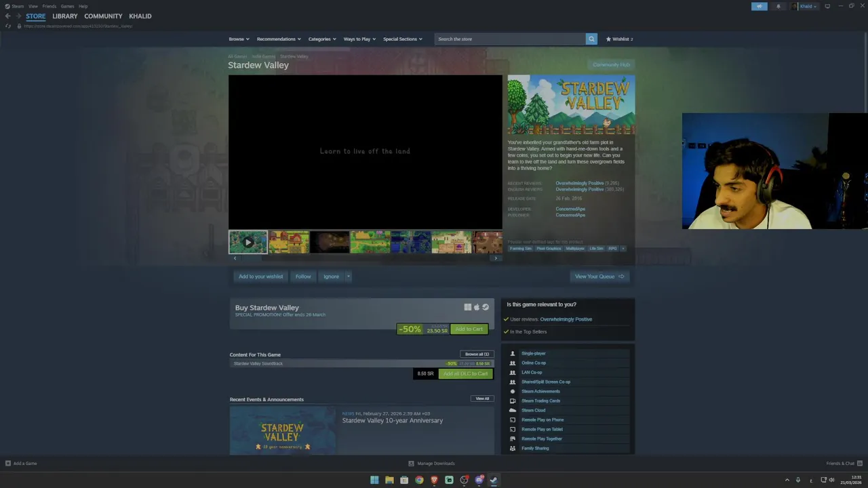The width and height of the screenshot is (868, 488).
Task: Click the Remote Play Together feature
Action: [x=542, y=439]
